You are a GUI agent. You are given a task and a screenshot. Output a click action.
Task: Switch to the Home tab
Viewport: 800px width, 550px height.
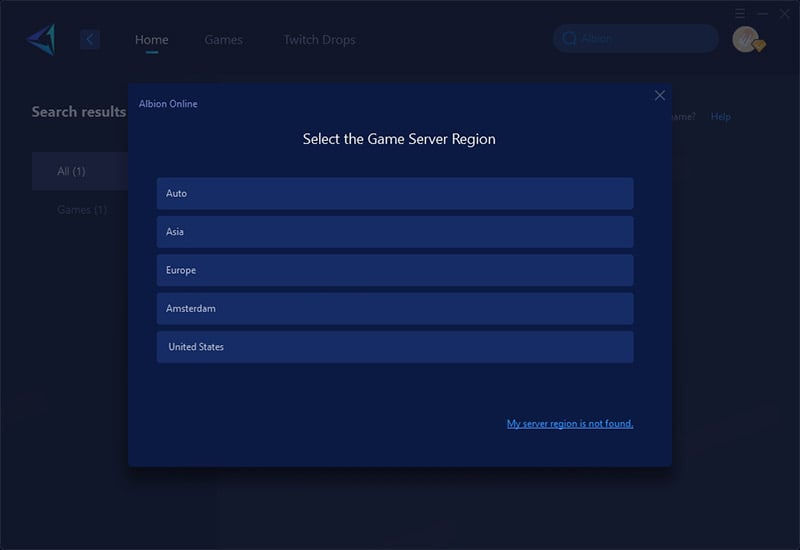(152, 40)
